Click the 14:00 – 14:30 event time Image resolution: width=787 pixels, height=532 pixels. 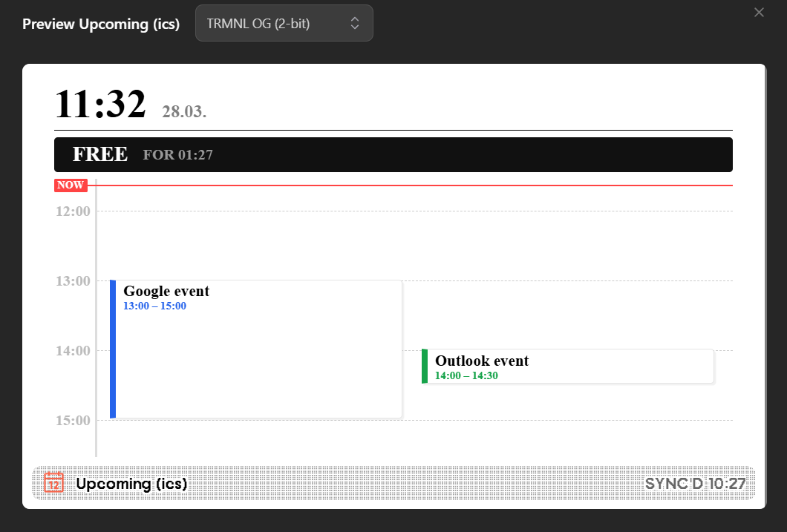[466, 375]
